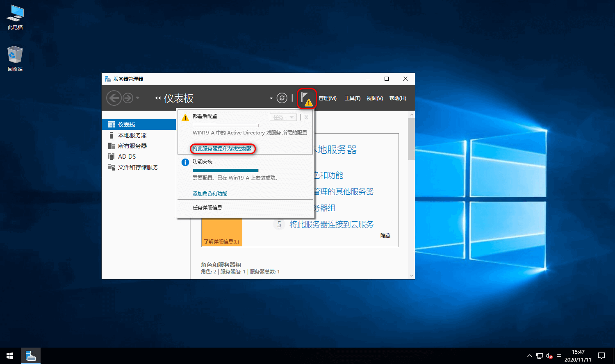Click the 功能安装 progress bar

pyautogui.click(x=225, y=171)
